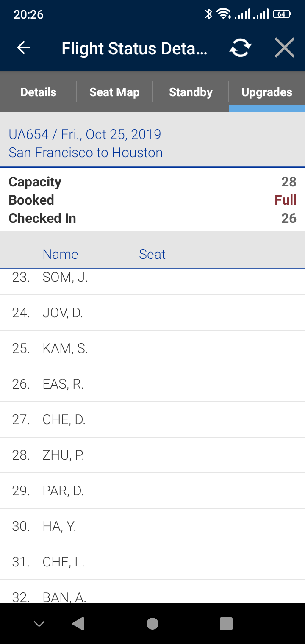Tap the Name column header
This screenshot has width=305, height=644.
pyautogui.click(x=60, y=254)
